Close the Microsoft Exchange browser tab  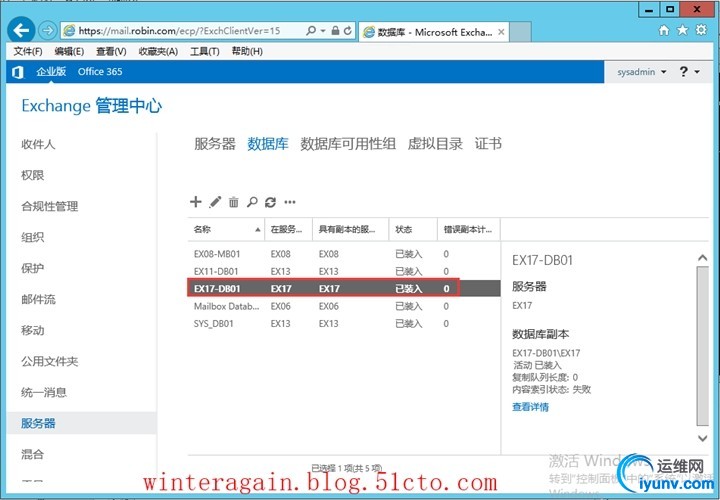coord(501,32)
